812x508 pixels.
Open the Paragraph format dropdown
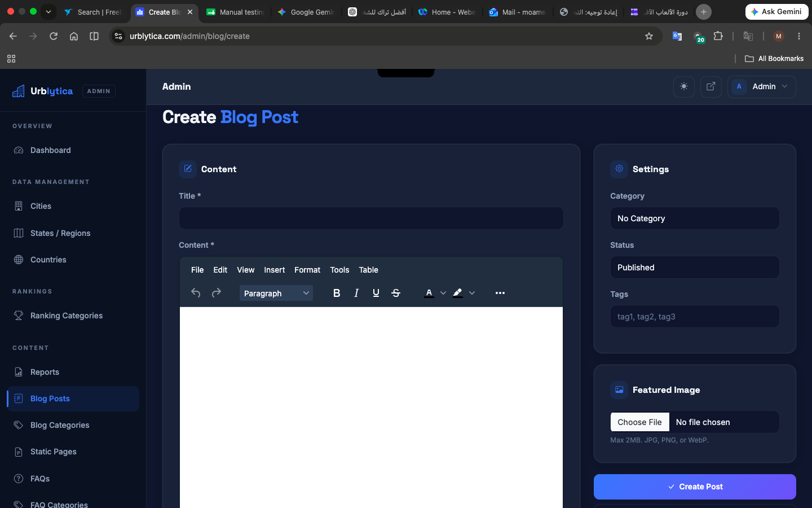click(276, 293)
